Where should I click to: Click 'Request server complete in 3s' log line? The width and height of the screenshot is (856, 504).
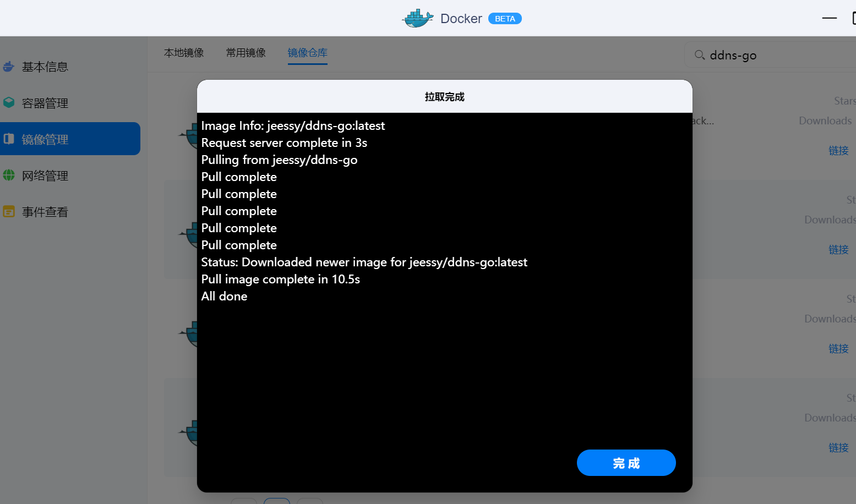coord(284,143)
